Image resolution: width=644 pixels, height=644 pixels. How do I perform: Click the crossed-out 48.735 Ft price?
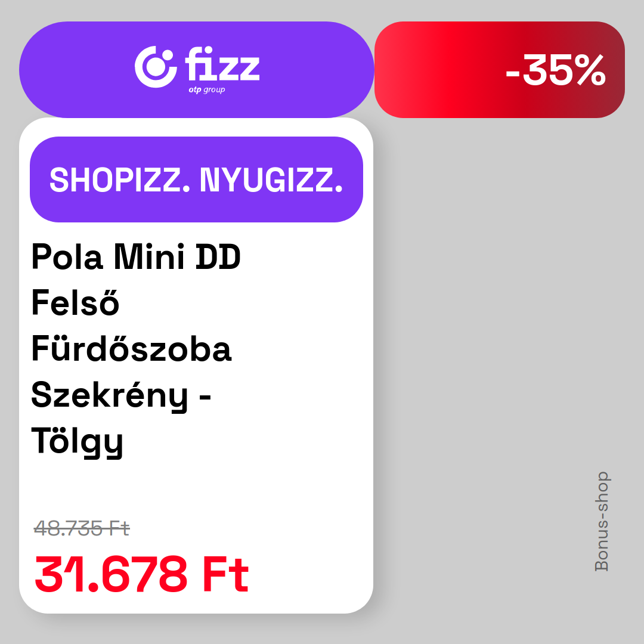coord(82,528)
